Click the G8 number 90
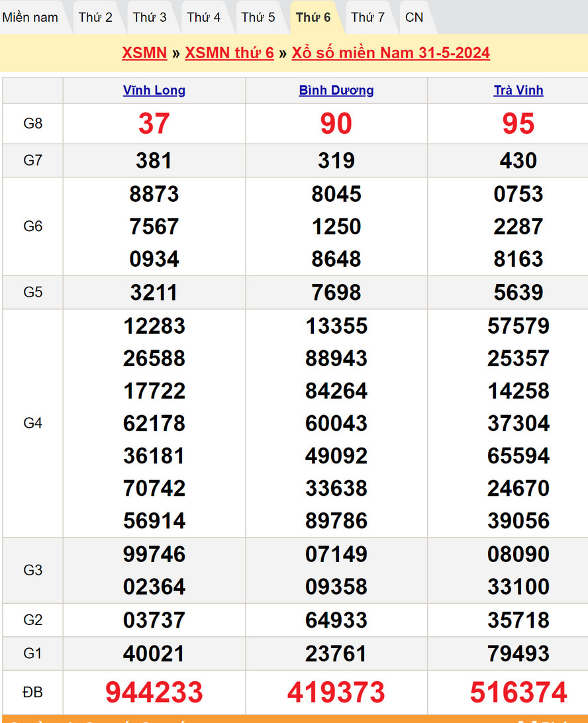 (336, 124)
